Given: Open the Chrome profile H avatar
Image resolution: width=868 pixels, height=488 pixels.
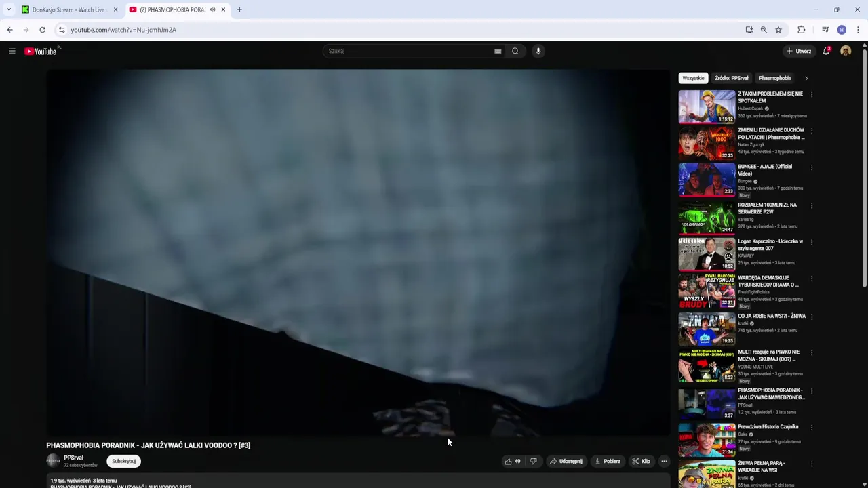Looking at the screenshot, I should (842, 30).
